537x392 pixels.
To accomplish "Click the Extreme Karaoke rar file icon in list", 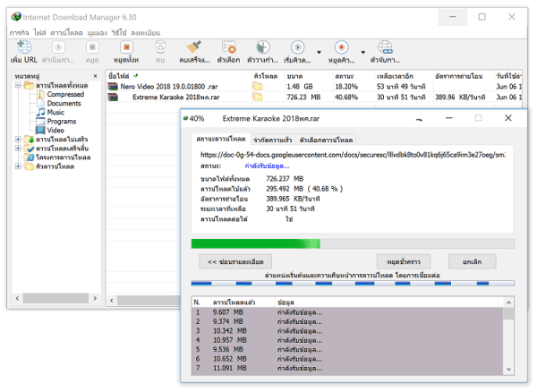I will (113, 98).
